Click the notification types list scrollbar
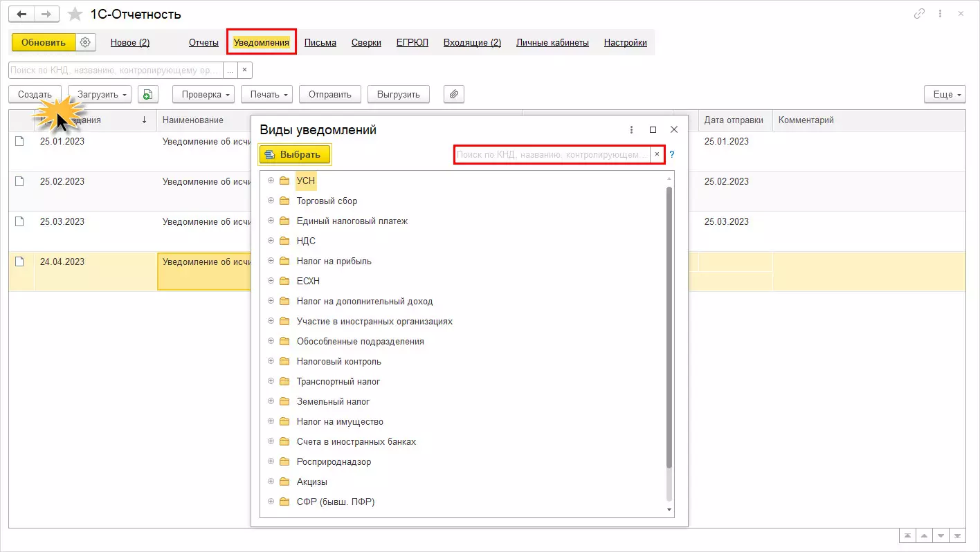980x552 pixels. pos(669,325)
